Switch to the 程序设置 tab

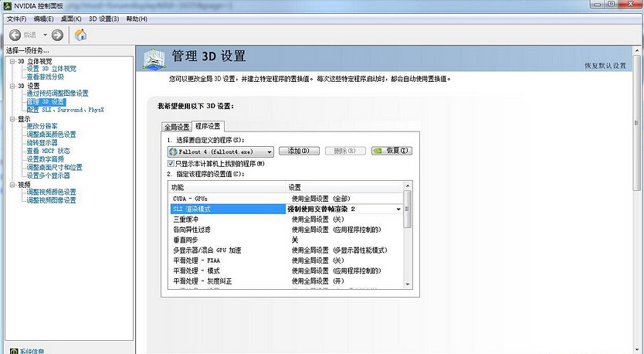click(208, 126)
